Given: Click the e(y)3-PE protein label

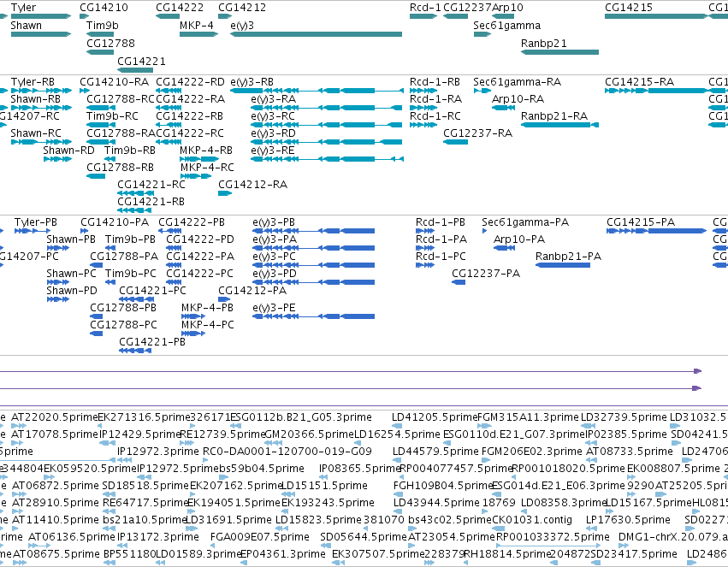Looking at the screenshot, I should point(274,308).
